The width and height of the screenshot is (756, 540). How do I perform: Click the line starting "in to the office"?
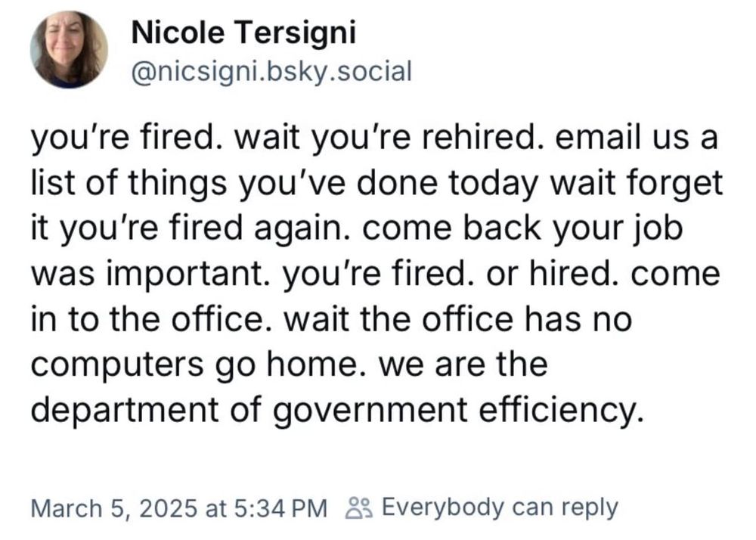[331, 319]
